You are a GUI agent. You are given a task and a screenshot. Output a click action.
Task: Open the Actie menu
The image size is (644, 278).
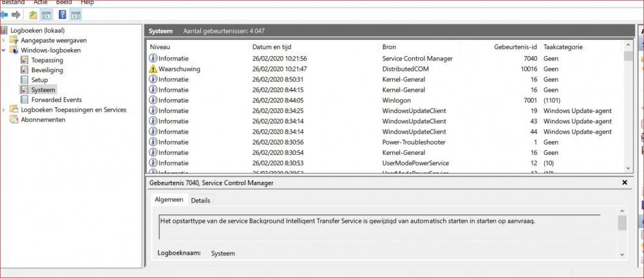tap(41, 3)
